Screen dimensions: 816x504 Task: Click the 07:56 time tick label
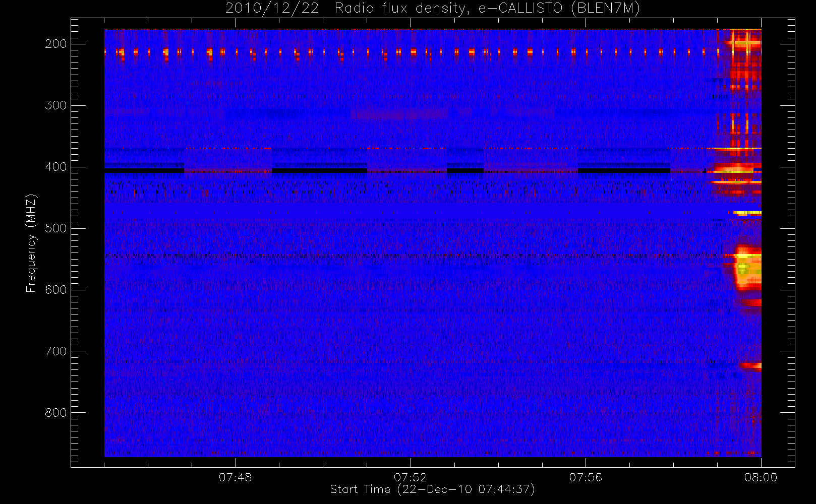click(x=586, y=477)
